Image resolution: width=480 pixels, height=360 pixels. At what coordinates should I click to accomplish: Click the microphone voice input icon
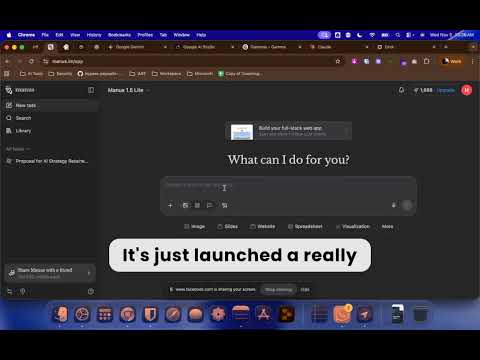coord(394,205)
